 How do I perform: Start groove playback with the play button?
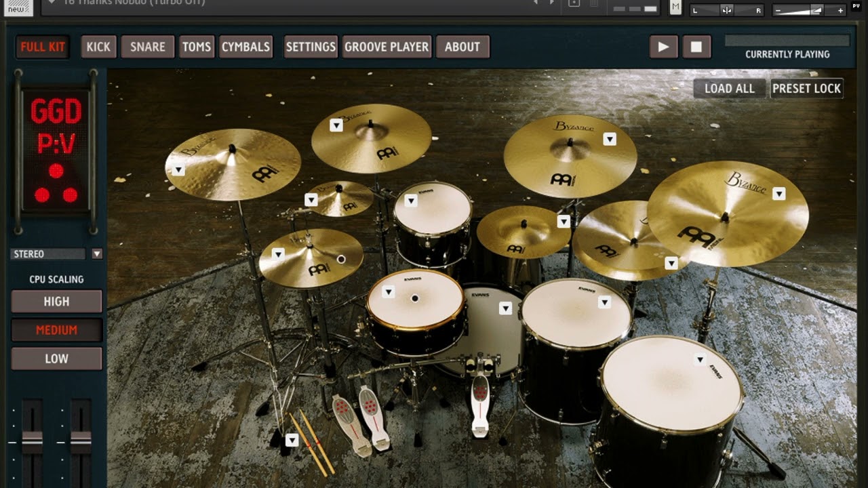(x=663, y=47)
